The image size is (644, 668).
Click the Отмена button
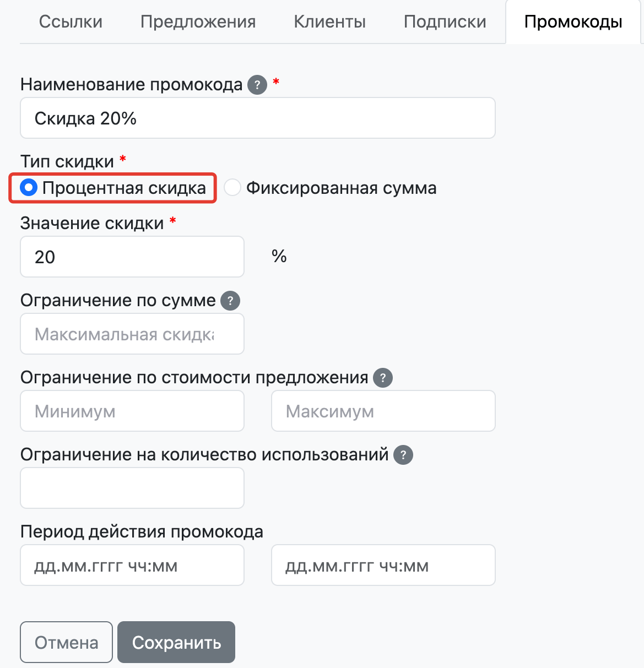coord(66,642)
